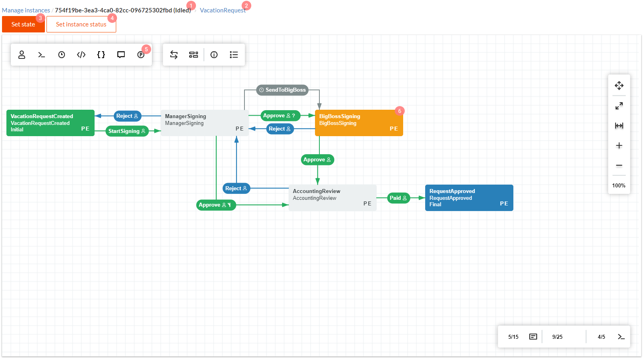This screenshot has width=644, height=360.
Task: Click the activity blocks layout icon
Action: coord(194,55)
